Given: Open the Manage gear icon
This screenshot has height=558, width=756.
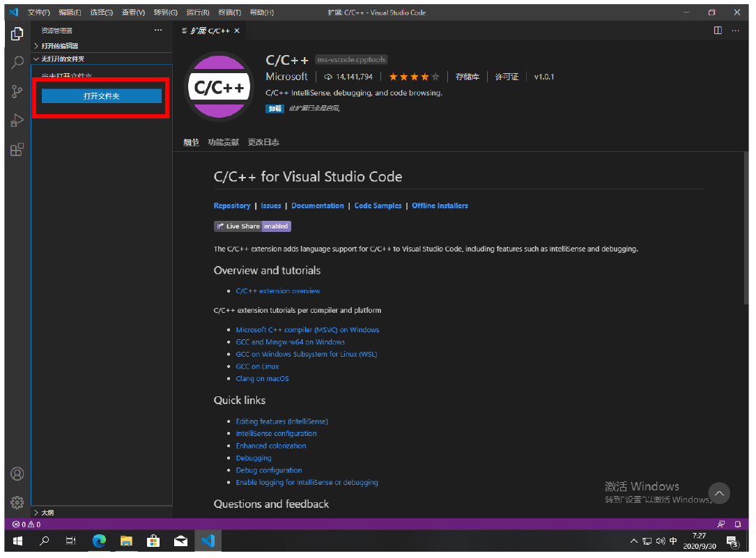Looking at the screenshot, I should (x=17, y=502).
